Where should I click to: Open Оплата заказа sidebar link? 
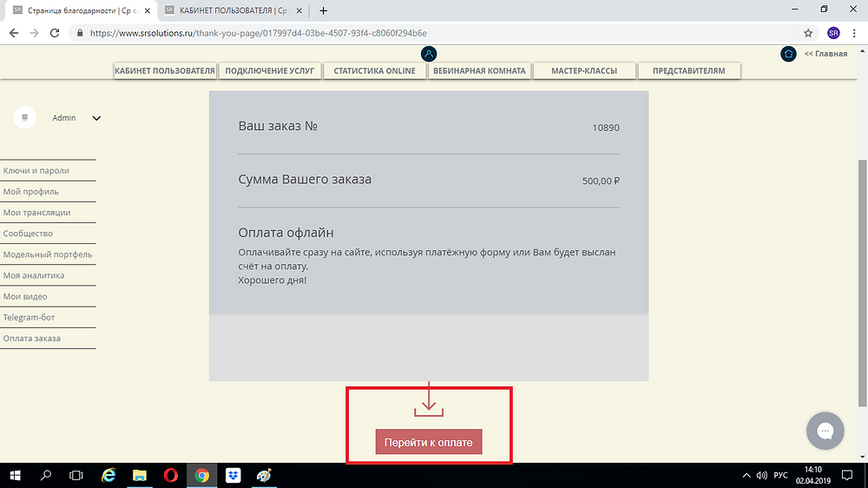click(31, 339)
